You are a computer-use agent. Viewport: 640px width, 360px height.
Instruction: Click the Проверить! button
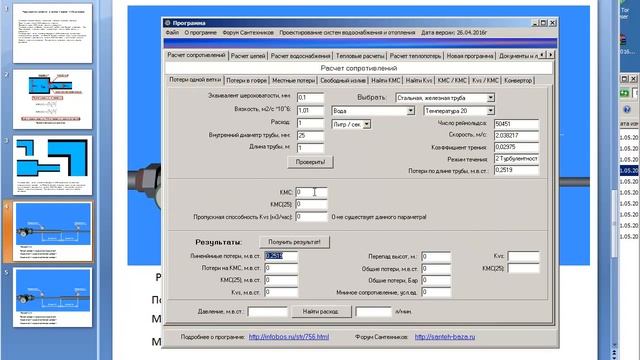[310, 162]
